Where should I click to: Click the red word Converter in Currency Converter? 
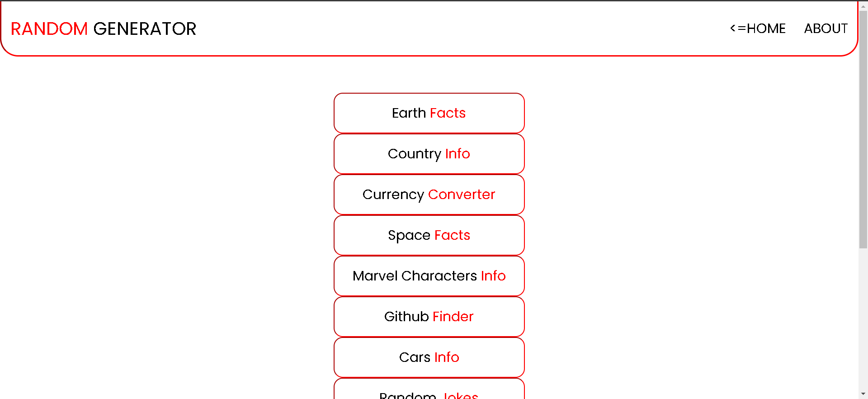point(462,195)
